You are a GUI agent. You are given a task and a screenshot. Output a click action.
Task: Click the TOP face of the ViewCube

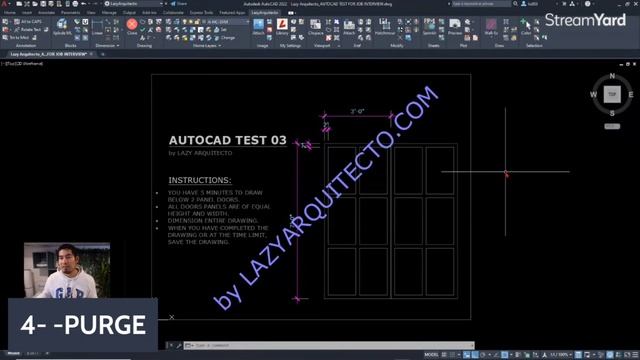coord(612,94)
